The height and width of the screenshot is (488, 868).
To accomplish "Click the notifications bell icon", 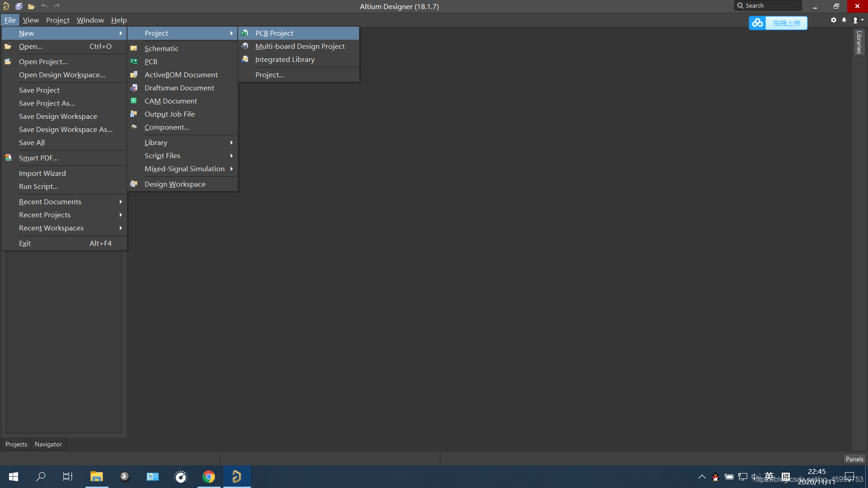I will (844, 20).
